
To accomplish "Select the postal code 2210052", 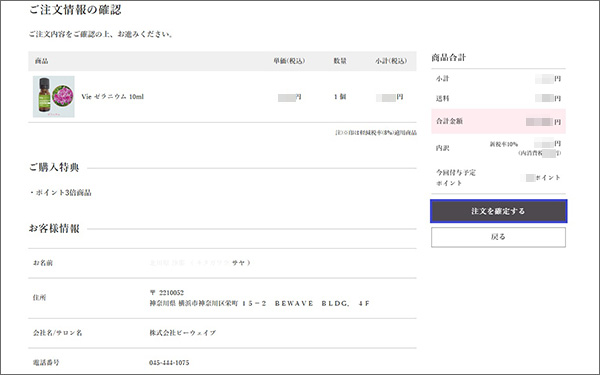I will click(171, 293).
